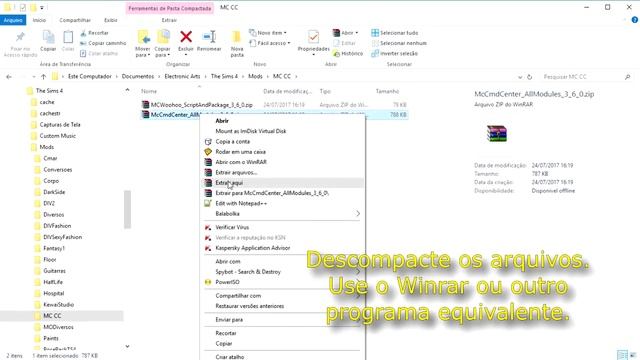Click Documentos in the address path
This screenshot has width=640, height=360.
click(x=138, y=76)
